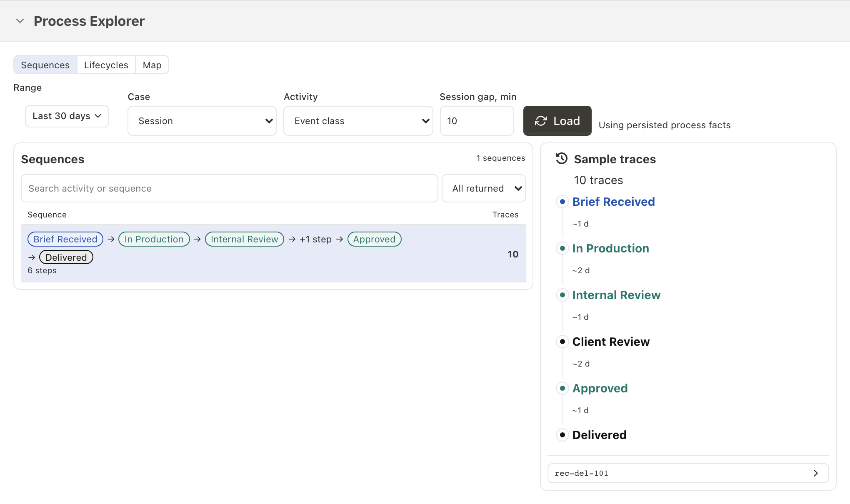This screenshot has height=504, width=850.
Task: Click the In Production trace step marker
Action: tap(562, 248)
